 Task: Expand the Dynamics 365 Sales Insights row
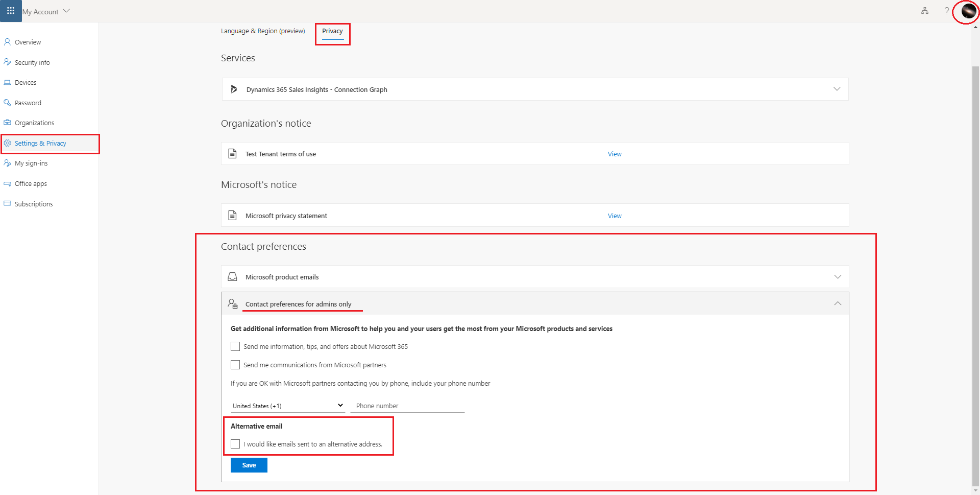click(x=837, y=89)
